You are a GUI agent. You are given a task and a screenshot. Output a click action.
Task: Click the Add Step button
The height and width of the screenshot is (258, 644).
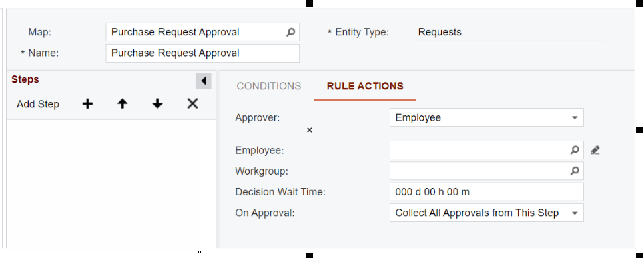pos(38,104)
